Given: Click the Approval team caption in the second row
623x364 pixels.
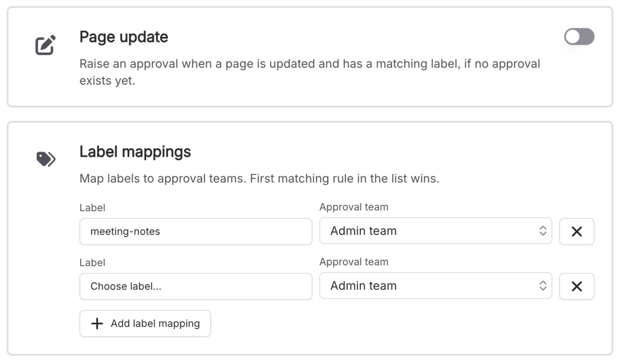Looking at the screenshot, I should pyautogui.click(x=354, y=262).
